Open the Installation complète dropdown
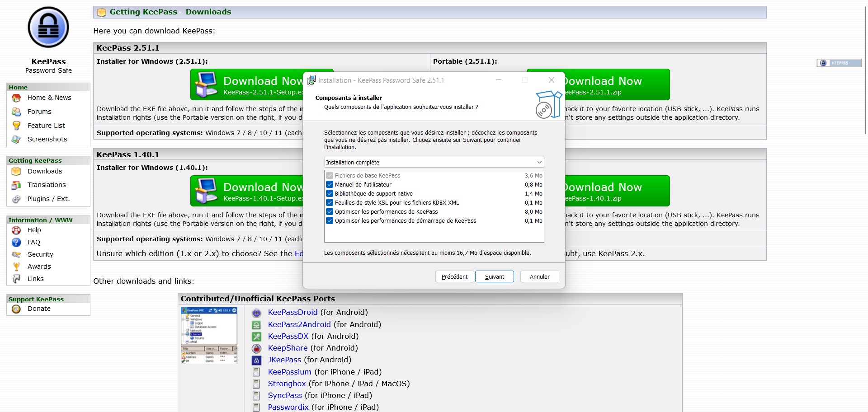Viewport: 868px width, 412px height. tap(434, 163)
